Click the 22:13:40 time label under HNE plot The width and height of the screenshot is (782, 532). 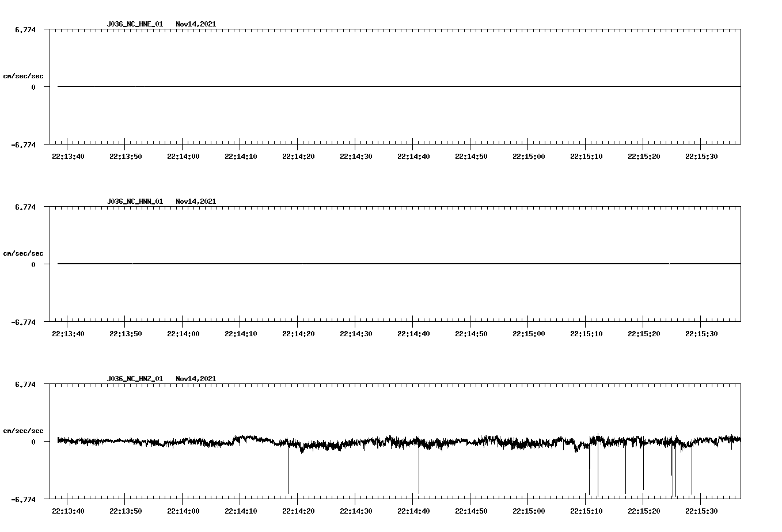click(68, 157)
